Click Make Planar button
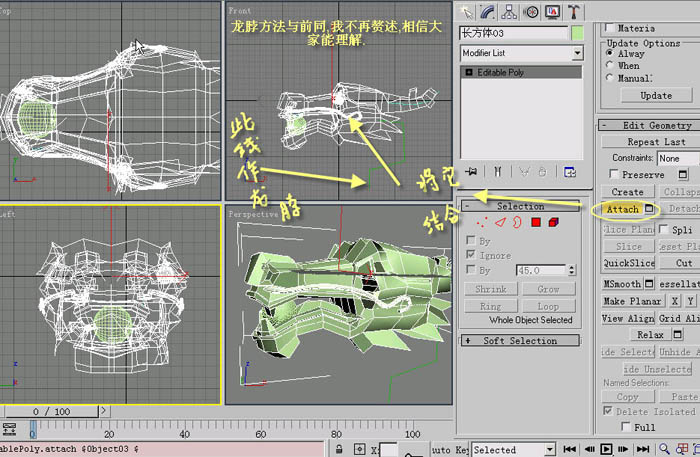This screenshot has width=700, height=457. point(633,301)
